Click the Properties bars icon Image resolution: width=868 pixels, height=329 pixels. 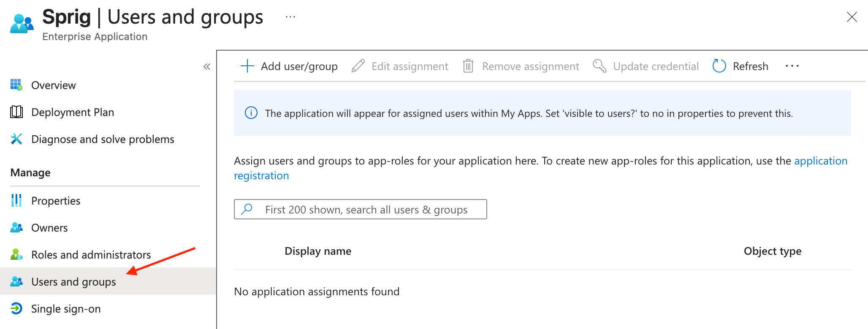point(16,200)
